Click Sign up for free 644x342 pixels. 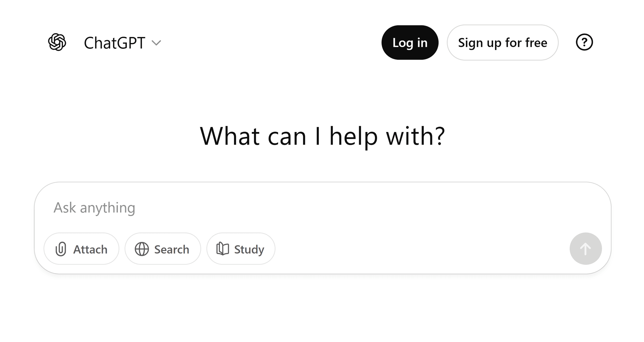coord(502,42)
